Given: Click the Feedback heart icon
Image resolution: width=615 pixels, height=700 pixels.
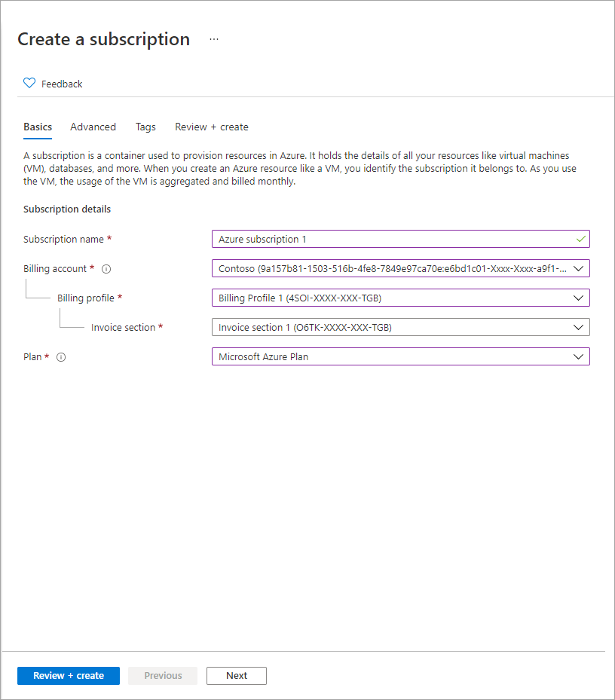Looking at the screenshot, I should pos(29,84).
